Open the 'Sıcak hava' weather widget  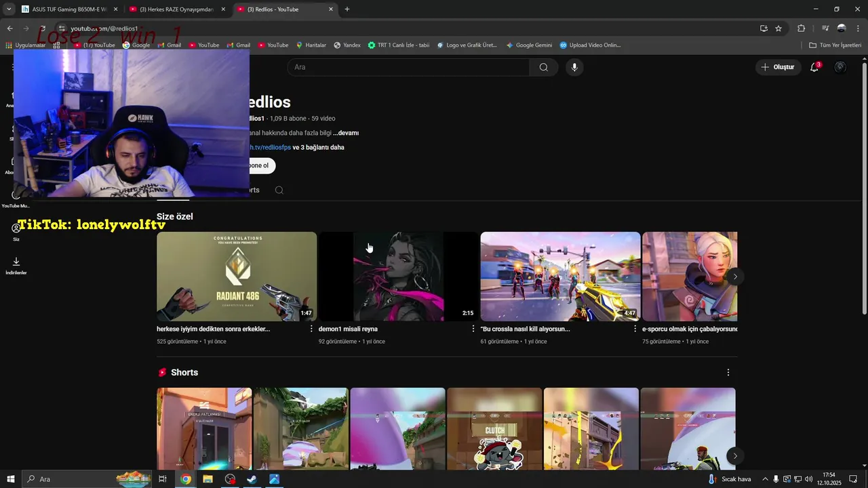click(x=730, y=479)
